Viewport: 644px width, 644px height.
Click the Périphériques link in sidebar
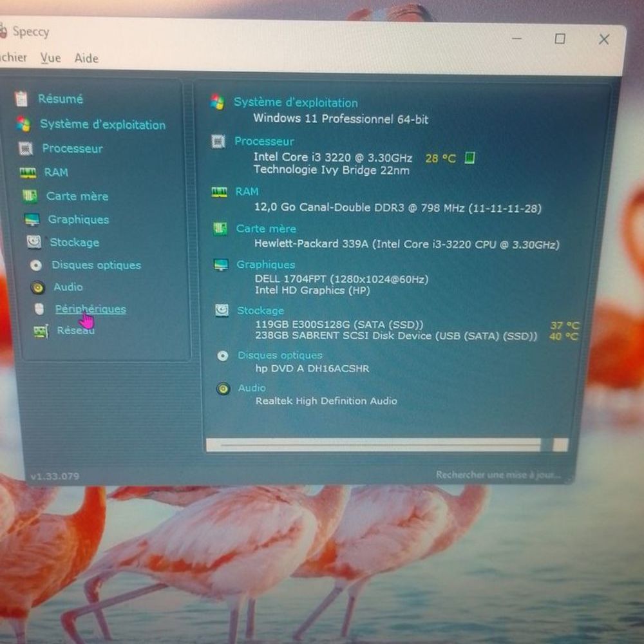91,309
